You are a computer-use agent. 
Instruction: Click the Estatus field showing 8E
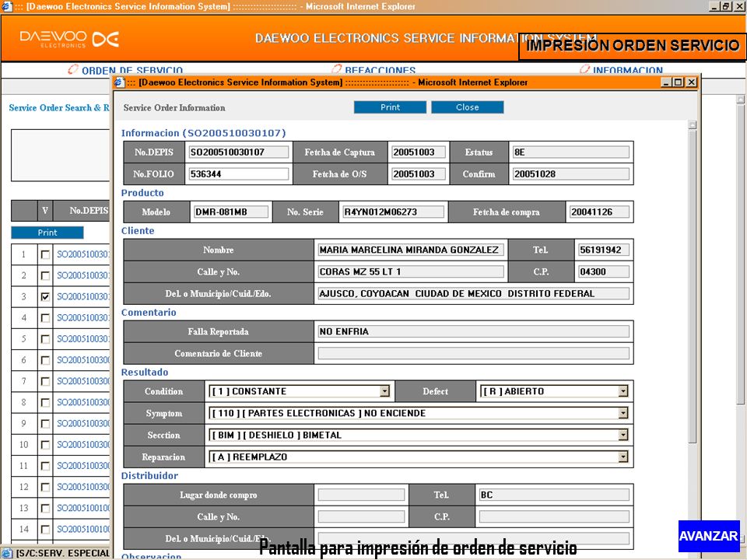pyautogui.click(x=570, y=152)
